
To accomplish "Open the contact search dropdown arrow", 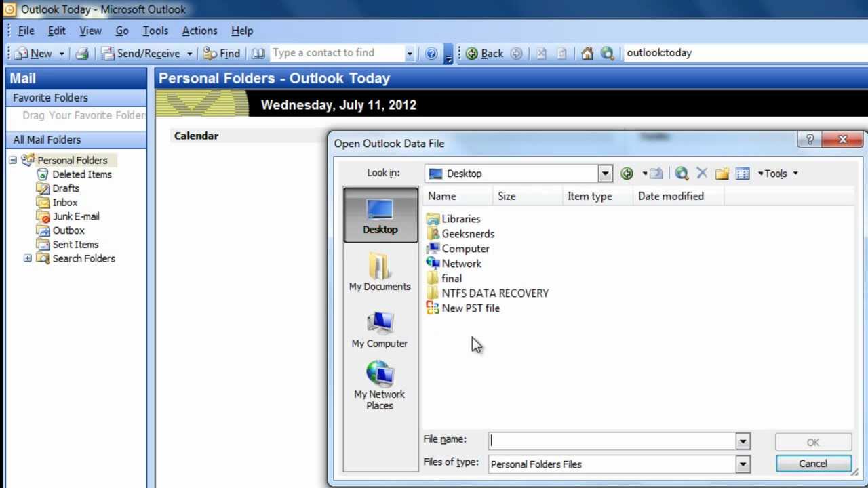I will (409, 53).
